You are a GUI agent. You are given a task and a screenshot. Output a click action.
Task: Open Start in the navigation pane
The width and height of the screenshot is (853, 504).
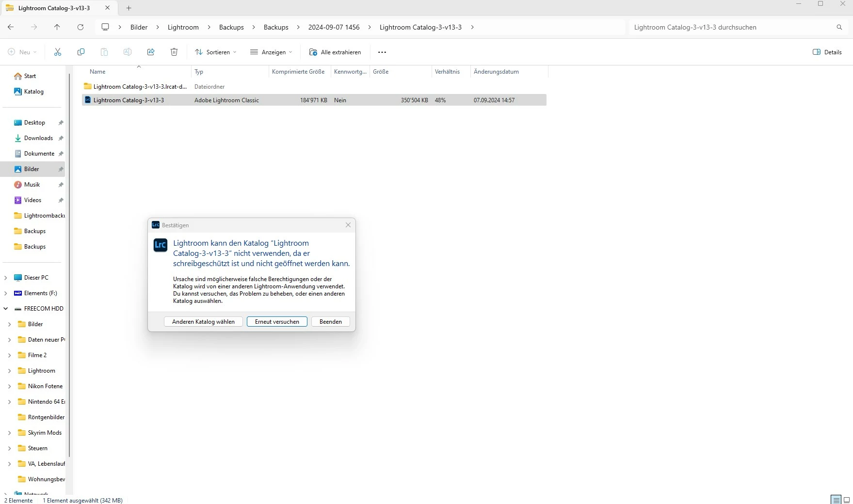click(x=30, y=76)
